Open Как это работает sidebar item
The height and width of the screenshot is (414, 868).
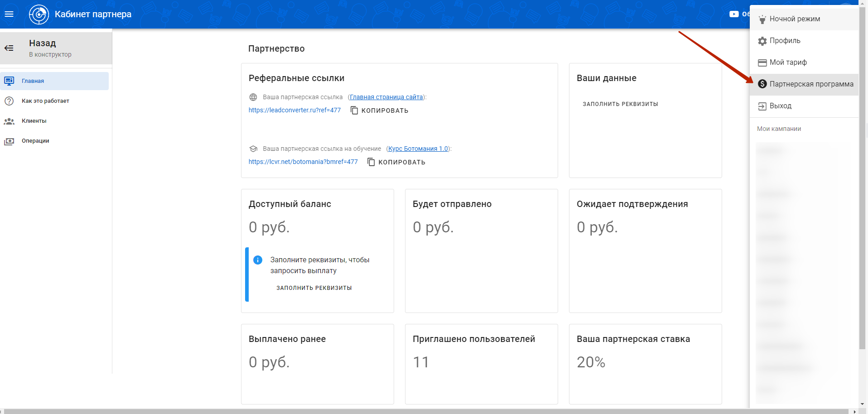click(x=45, y=101)
